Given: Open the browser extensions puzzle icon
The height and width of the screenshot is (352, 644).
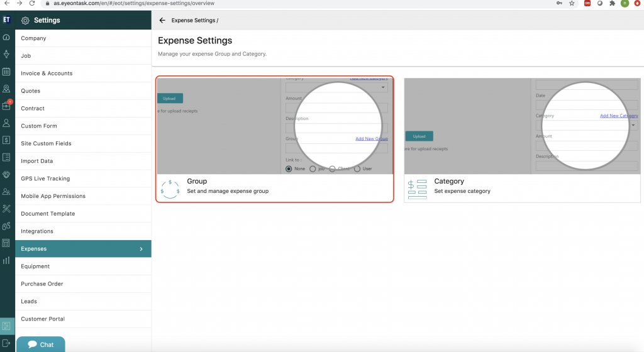Looking at the screenshot, I should (612, 3).
